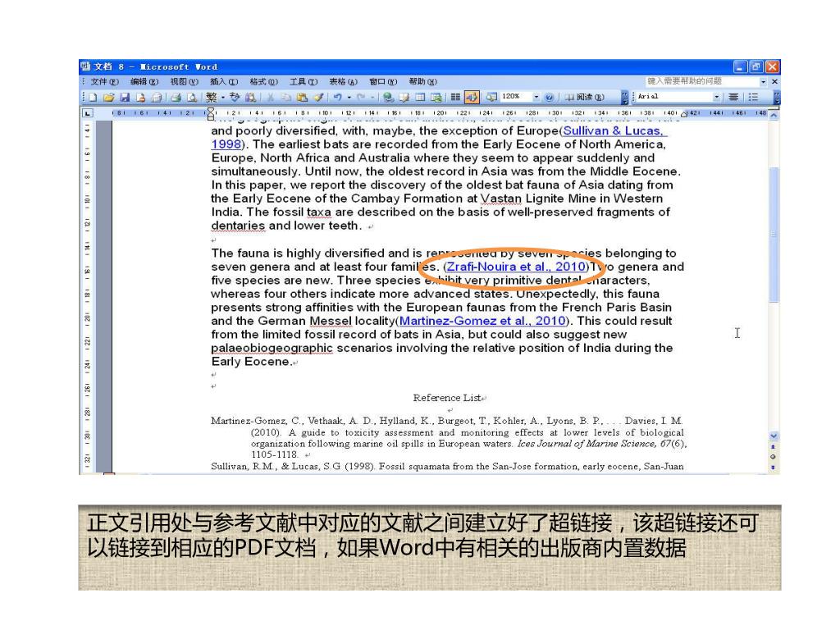Click the Insert Table icon
The width and height of the screenshot is (840, 630).
(421, 98)
